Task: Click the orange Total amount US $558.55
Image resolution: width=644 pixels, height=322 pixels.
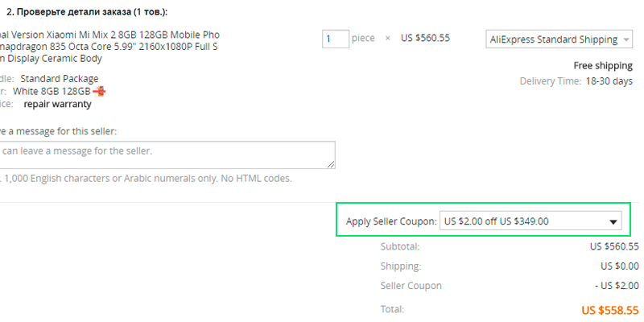Action: [610, 310]
